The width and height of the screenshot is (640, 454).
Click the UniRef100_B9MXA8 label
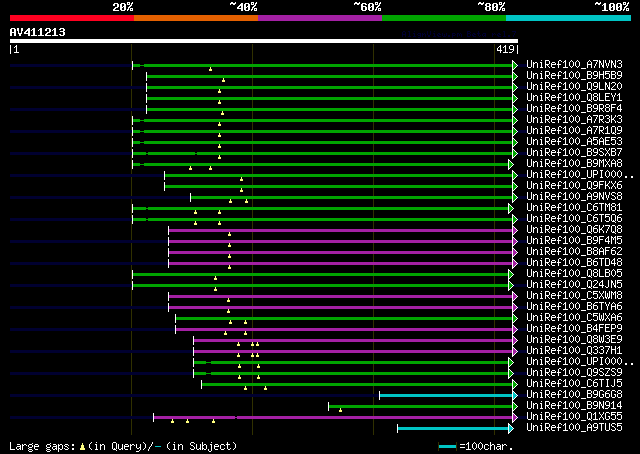574,164
